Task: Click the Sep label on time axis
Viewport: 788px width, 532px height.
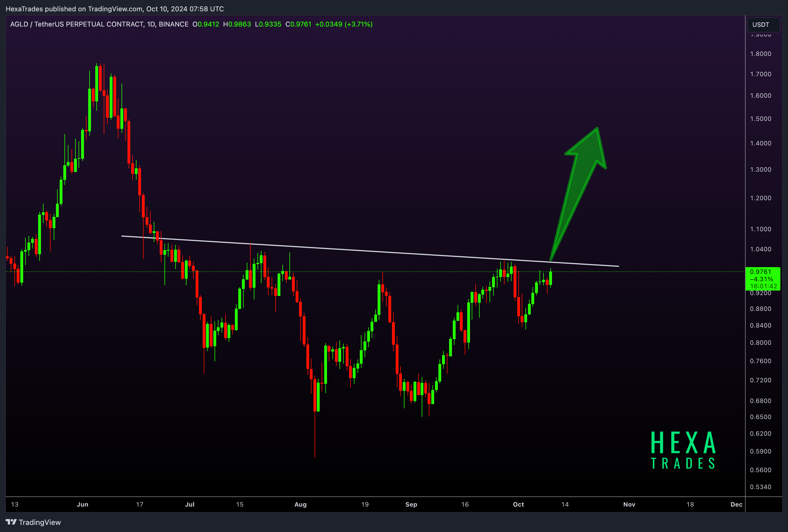Action: point(411,504)
